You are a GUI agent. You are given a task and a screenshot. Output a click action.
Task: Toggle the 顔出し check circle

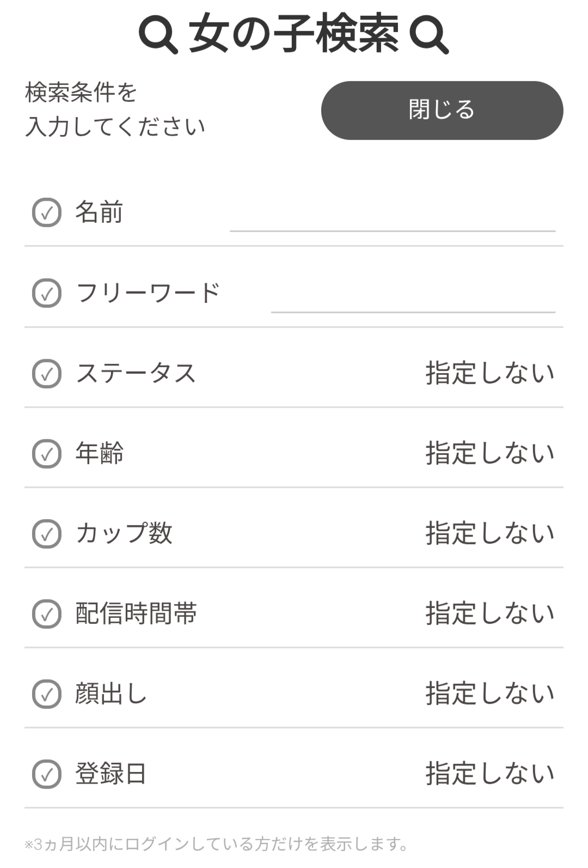pyautogui.click(x=47, y=694)
